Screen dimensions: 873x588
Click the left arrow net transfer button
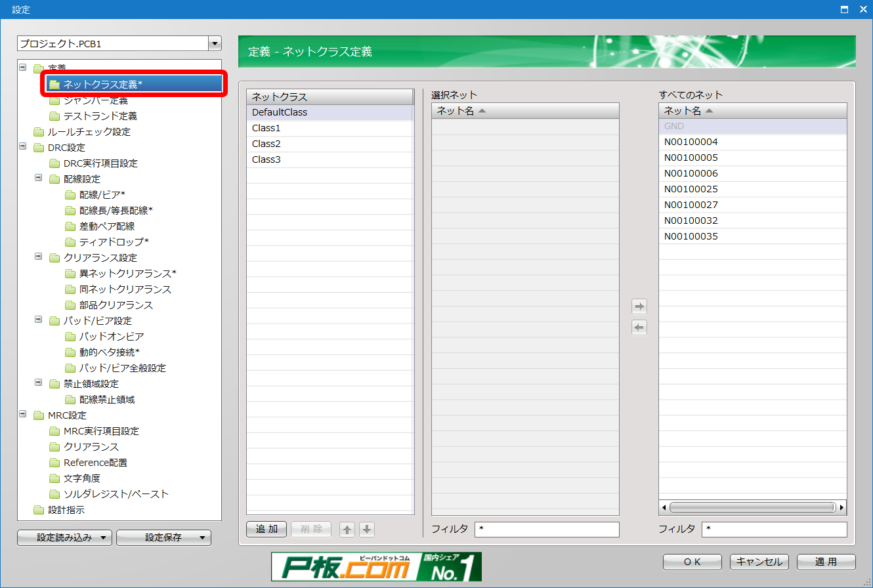(x=639, y=327)
